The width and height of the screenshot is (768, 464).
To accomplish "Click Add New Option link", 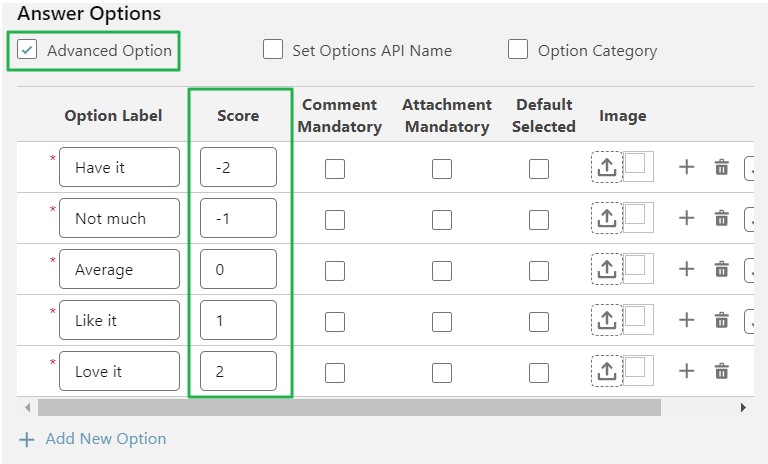I will tap(93, 439).
